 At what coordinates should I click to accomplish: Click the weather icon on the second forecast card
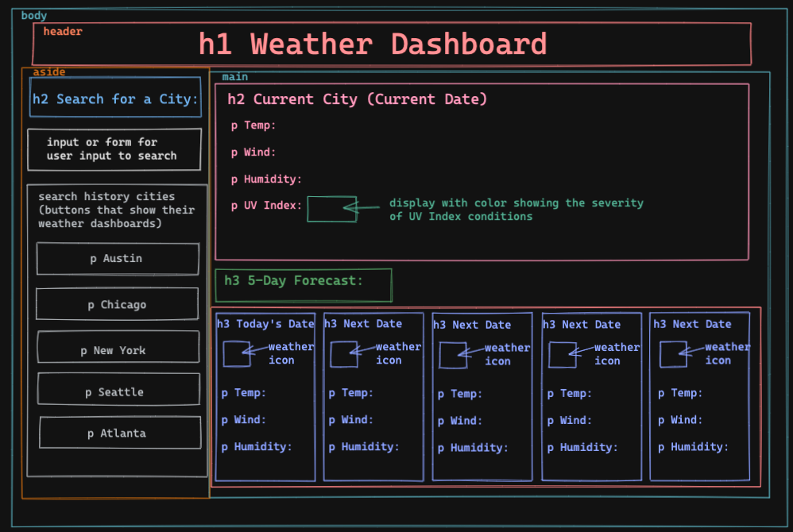click(x=343, y=354)
